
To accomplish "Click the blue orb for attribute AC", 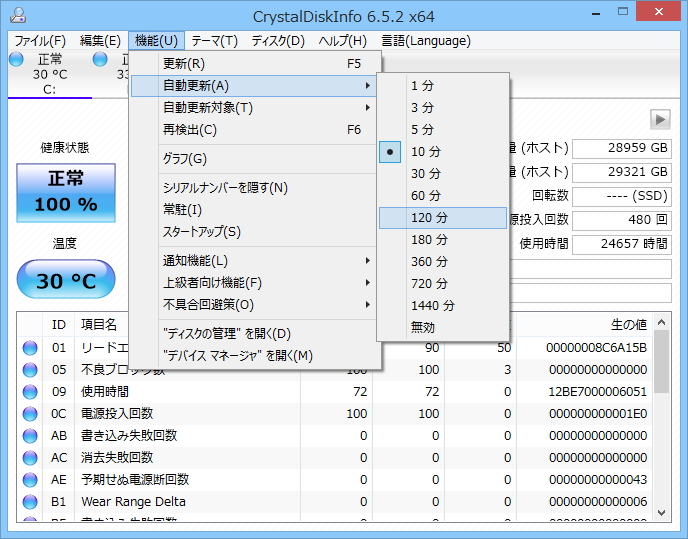I will coord(30,457).
